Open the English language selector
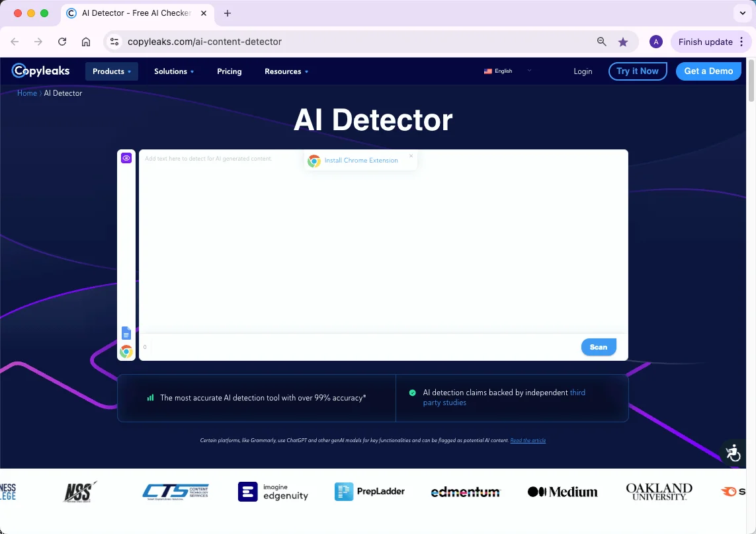Viewport: 756px width, 534px height. click(507, 71)
